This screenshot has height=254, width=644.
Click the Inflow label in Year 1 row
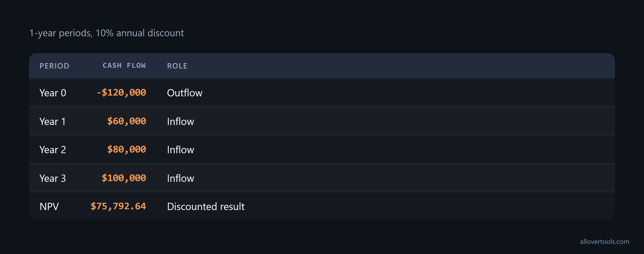pyautogui.click(x=180, y=121)
